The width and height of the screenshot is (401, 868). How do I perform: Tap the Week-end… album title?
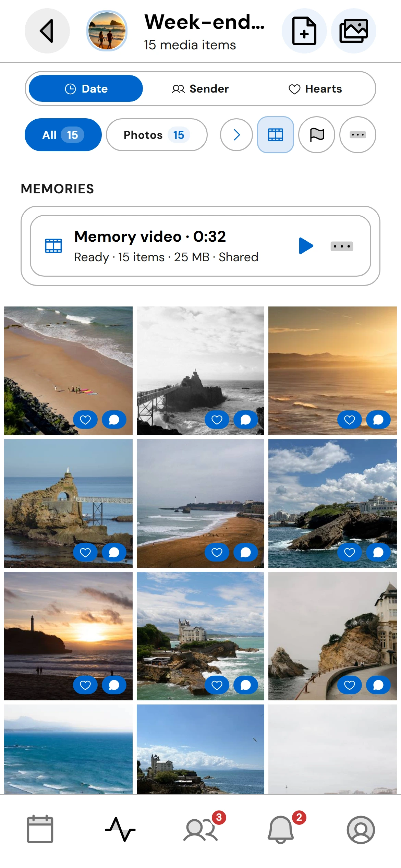[x=205, y=22]
